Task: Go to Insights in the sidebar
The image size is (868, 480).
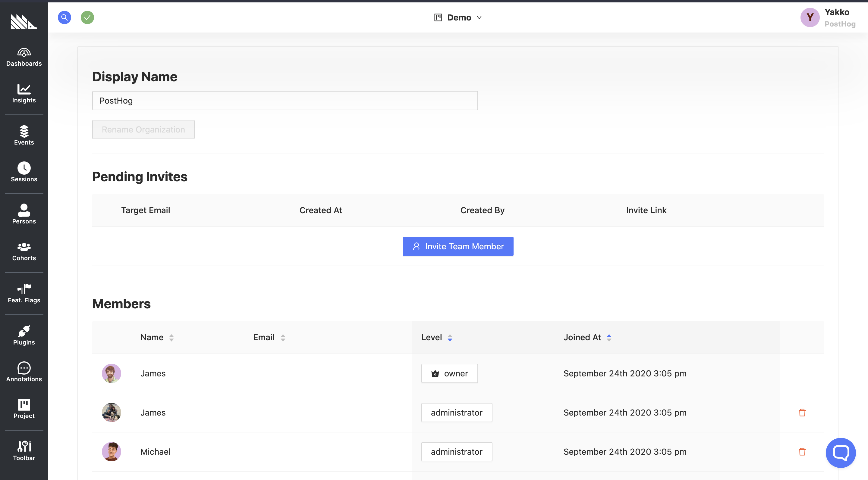Action: pos(24,94)
